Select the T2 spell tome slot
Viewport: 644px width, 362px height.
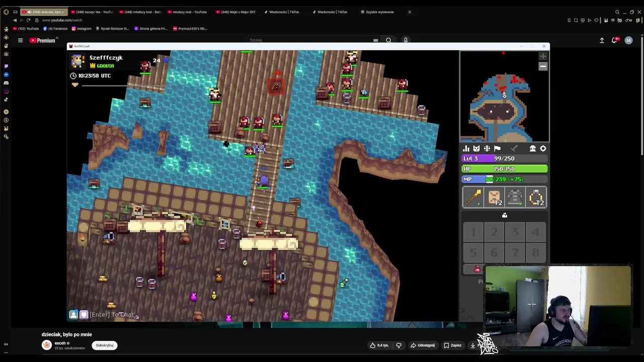click(x=494, y=197)
